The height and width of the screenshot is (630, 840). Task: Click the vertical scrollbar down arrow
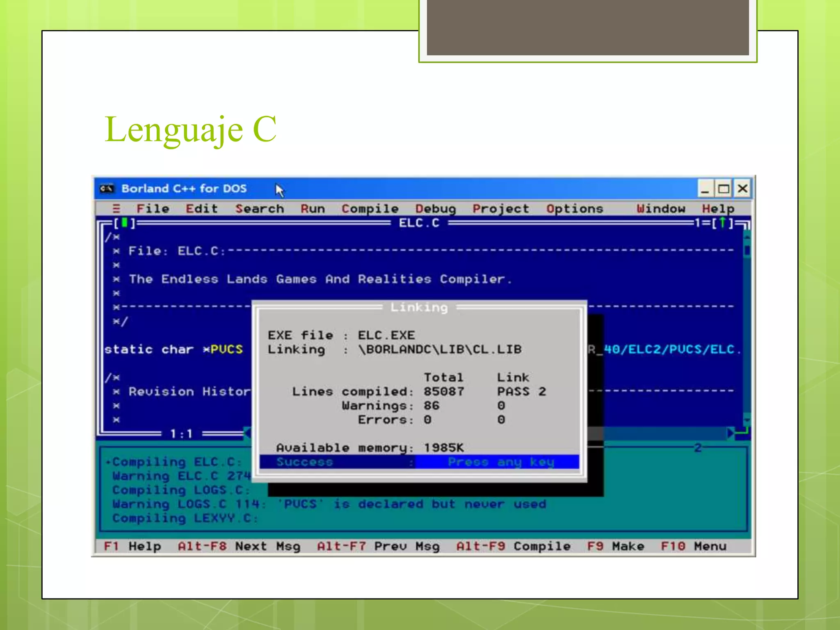pyautogui.click(x=747, y=420)
